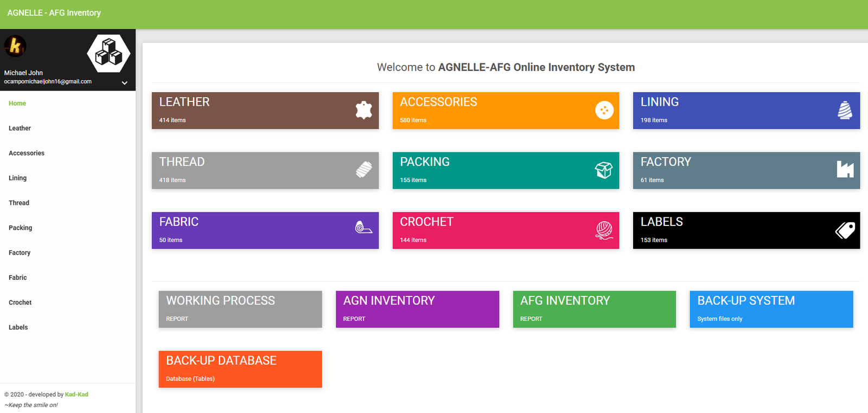Follow the Kad-Kad developer link
868x413 pixels.
(76, 395)
